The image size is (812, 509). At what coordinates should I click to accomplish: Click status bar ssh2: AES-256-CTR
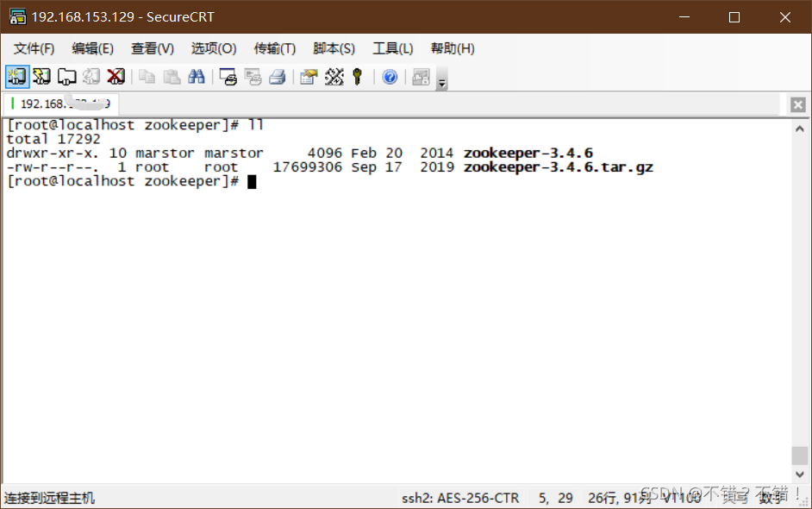coord(460,498)
